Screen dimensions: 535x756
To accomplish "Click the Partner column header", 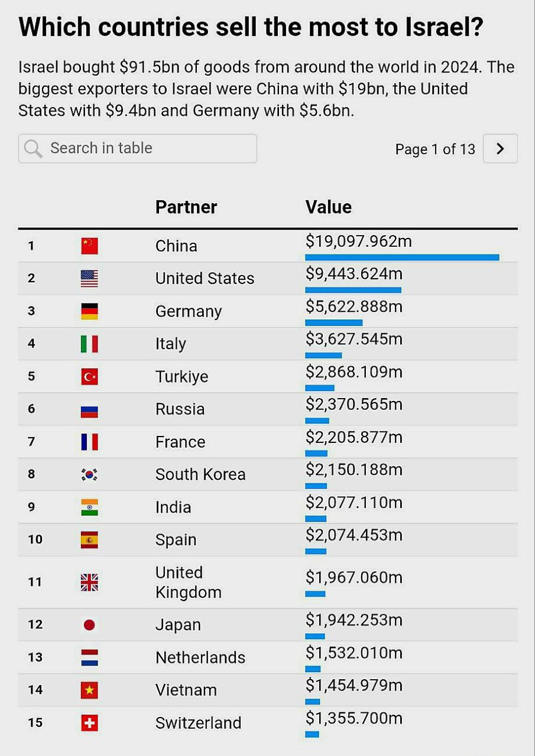I will coord(186,207).
